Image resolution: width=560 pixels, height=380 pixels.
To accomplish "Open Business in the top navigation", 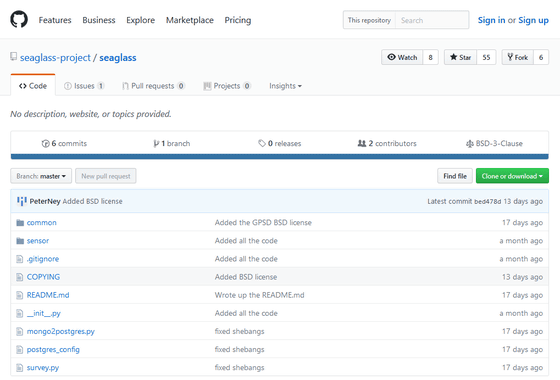I will [x=99, y=20].
